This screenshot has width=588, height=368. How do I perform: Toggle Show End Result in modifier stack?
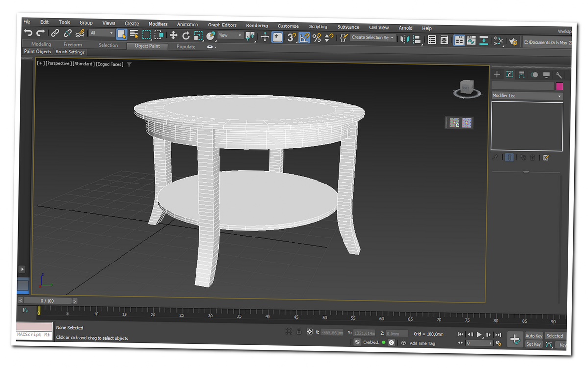pyautogui.click(x=510, y=158)
